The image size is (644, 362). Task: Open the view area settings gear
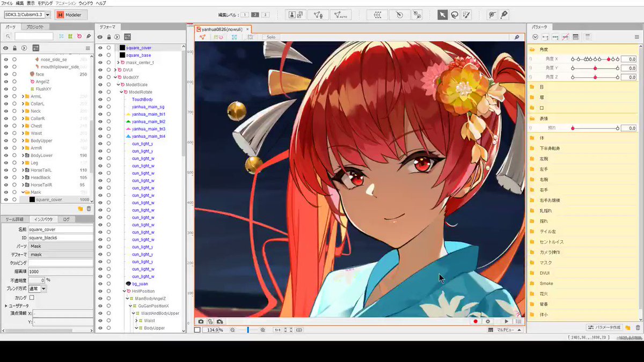[488, 321]
